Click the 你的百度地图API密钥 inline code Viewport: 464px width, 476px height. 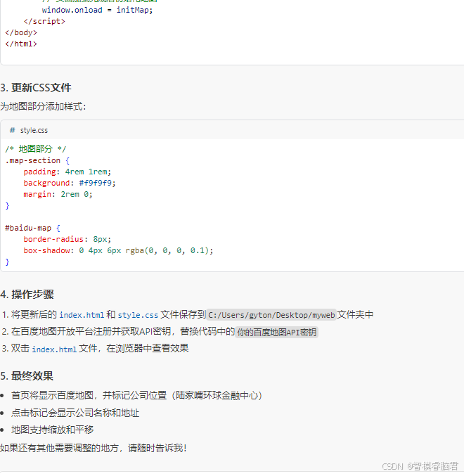[x=276, y=332]
